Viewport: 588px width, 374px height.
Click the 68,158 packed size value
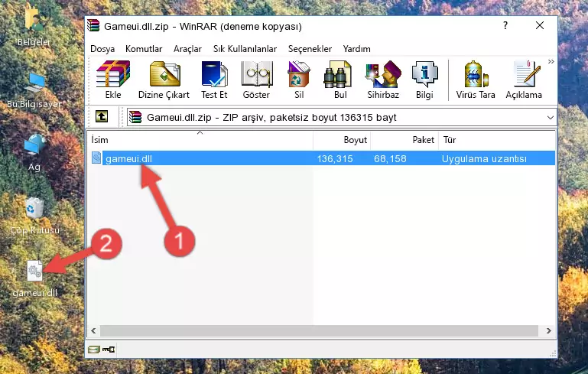[390, 158]
